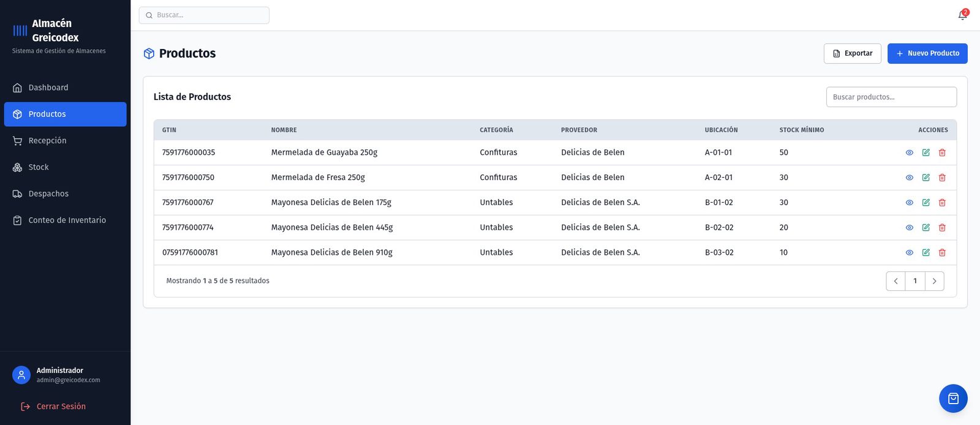
Task: View details of Mermelada de Guayaba 250g
Action: [x=910, y=152]
